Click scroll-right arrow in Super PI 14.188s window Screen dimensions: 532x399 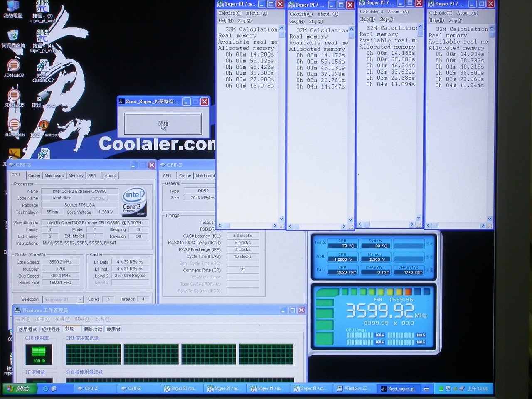click(412, 224)
